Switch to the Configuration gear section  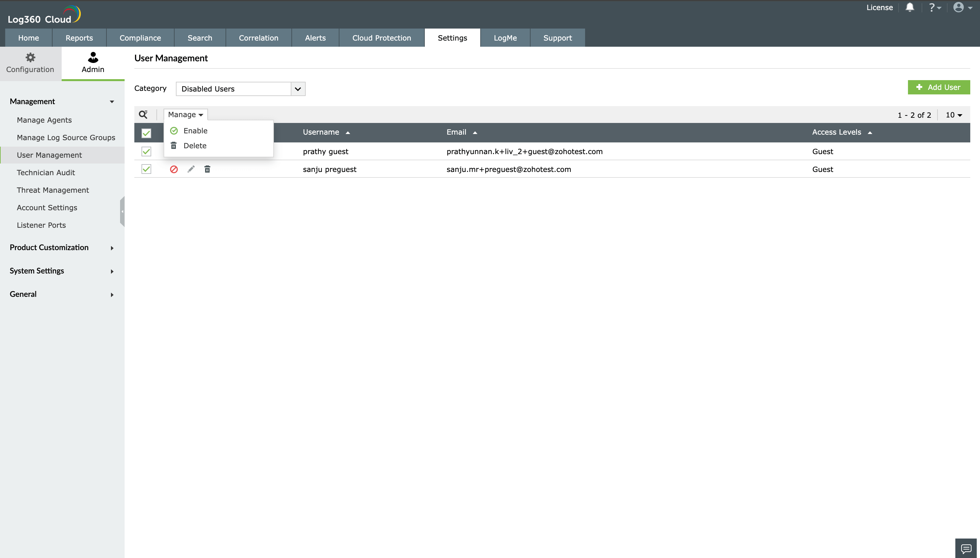tap(30, 63)
